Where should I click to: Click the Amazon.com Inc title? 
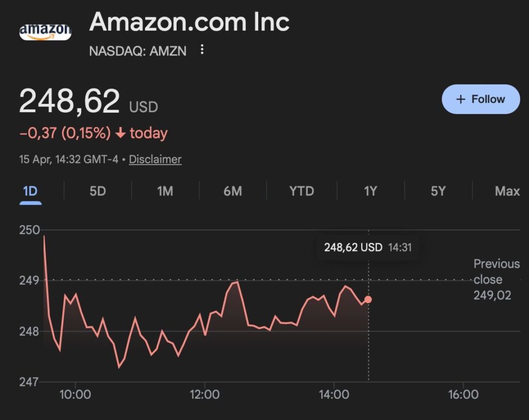pyautogui.click(x=189, y=22)
